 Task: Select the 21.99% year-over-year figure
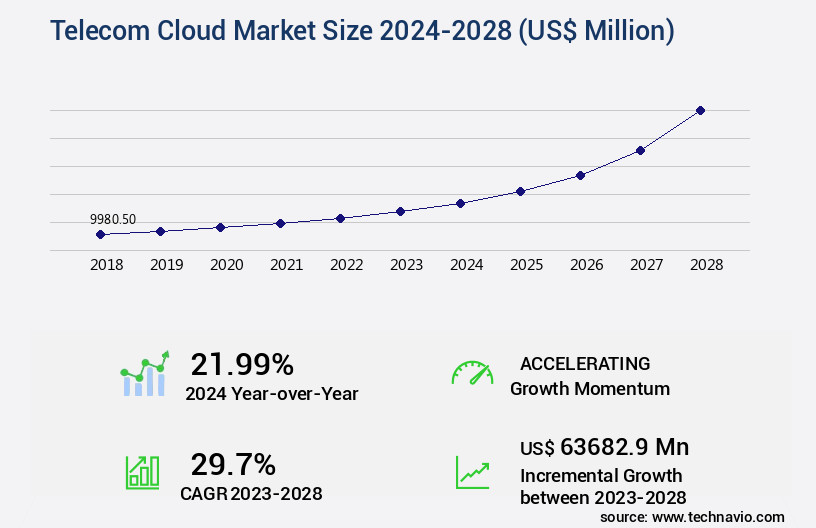point(242,364)
